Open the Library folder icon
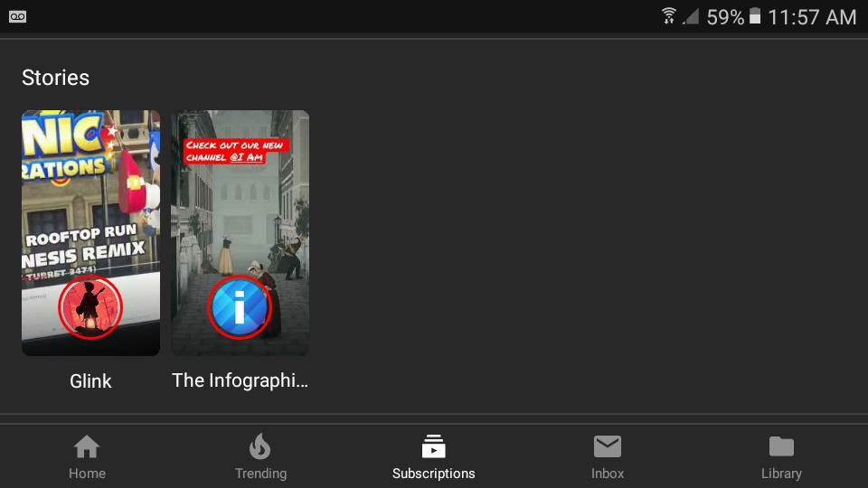Viewport: 868px width, 488px height. pos(781,446)
